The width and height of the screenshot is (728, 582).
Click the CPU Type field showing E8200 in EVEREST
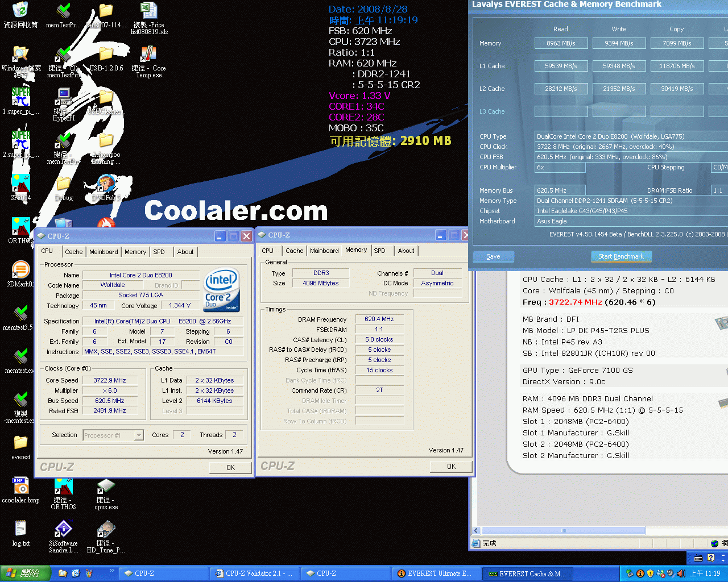(631, 136)
